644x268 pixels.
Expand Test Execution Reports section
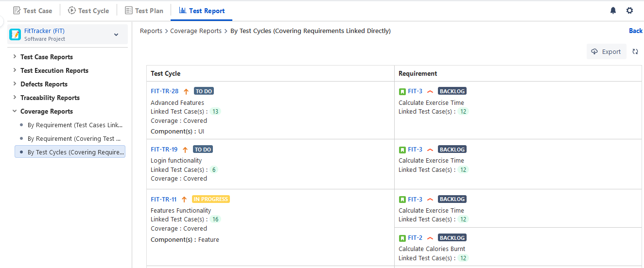pos(15,70)
